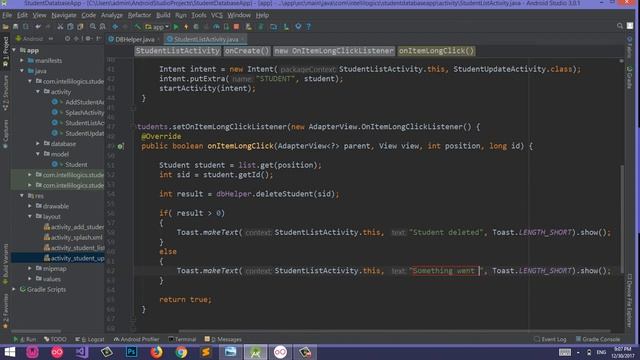640x360 pixels.
Task: Click the Find magnifier icon
Action: 93,27
